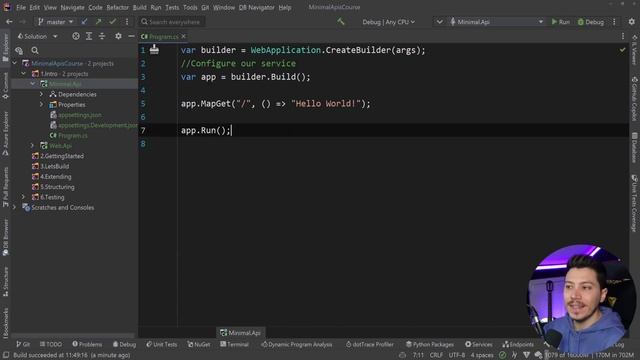Click Collapse All in Solution explorer toolbar
The width and height of the screenshot is (640, 360).
(102, 36)
